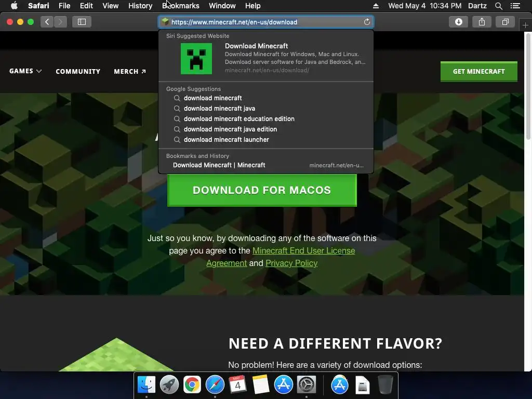
Task: Open the View menu
Action: coord(110,6)
